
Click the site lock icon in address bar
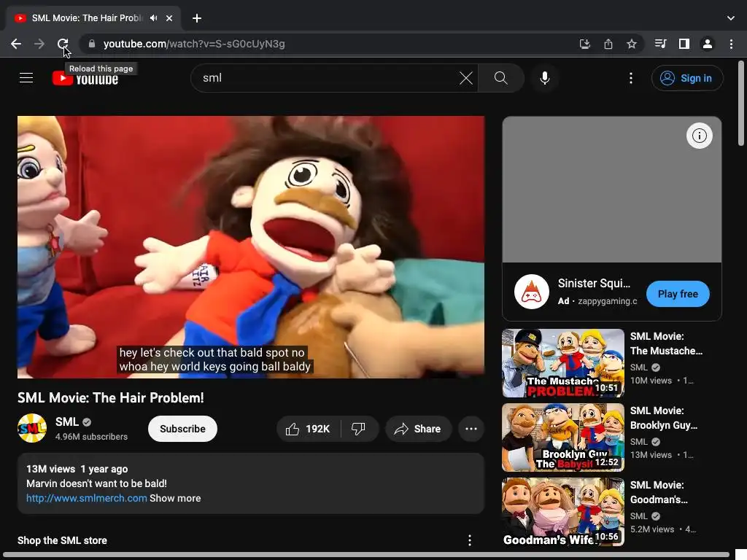[x=92, y=44]
